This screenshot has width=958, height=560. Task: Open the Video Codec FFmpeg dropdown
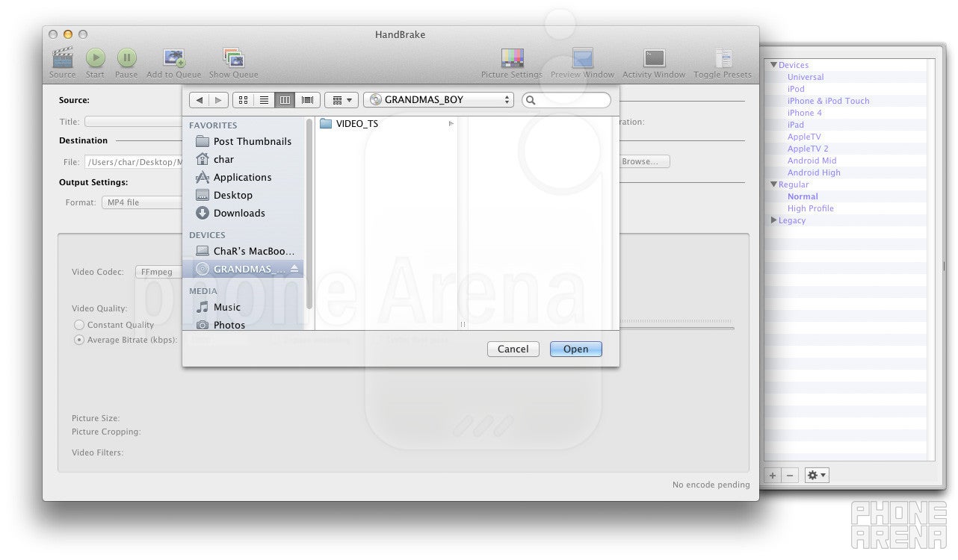[158, 272]
